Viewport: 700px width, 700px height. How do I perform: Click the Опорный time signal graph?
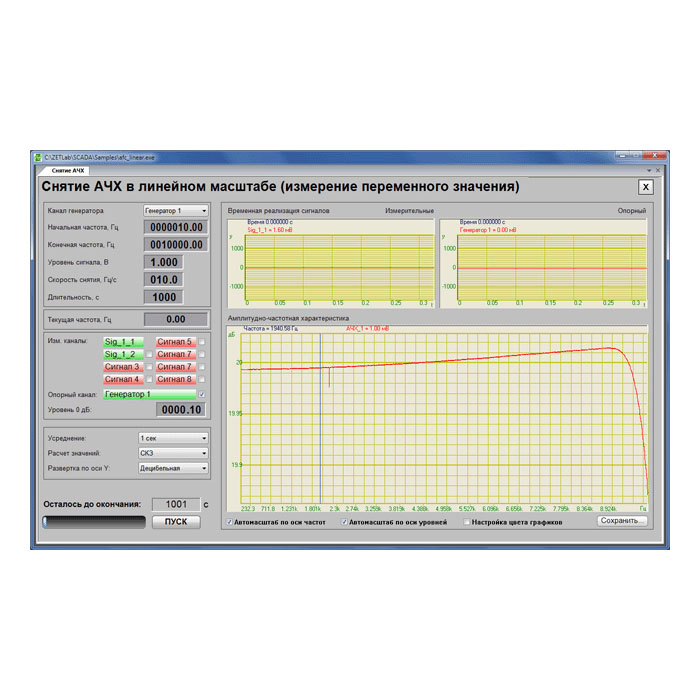[543, 263]
